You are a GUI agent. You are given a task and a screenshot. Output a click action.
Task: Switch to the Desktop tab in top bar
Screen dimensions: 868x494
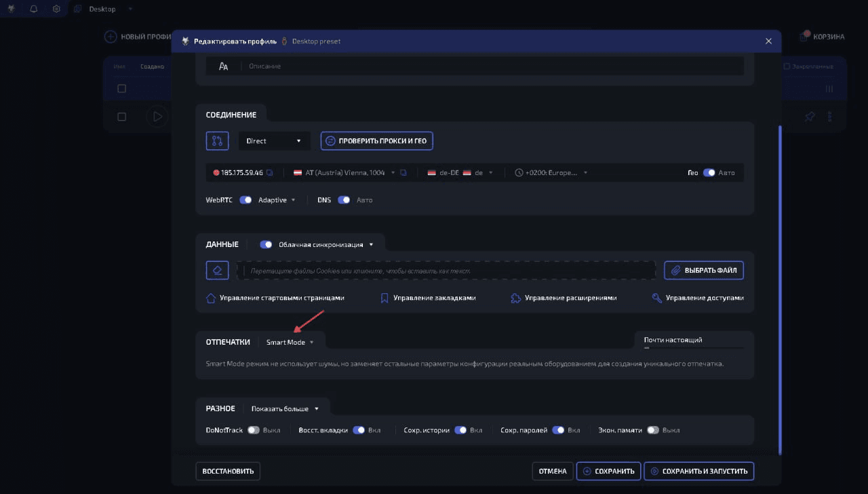click(x=102, y=9)
